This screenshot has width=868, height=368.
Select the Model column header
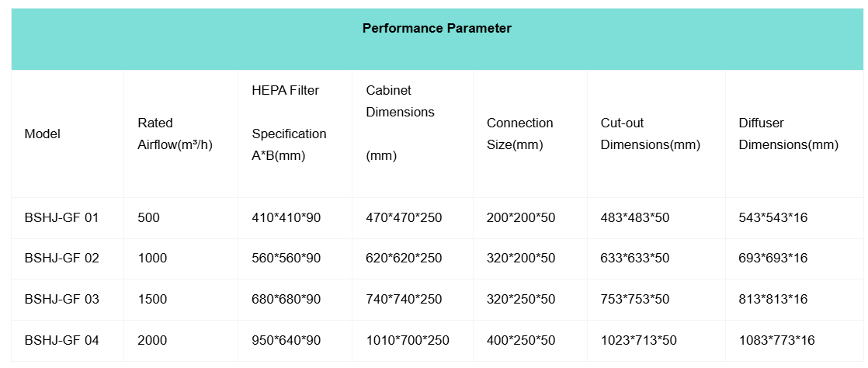(43, 134)
